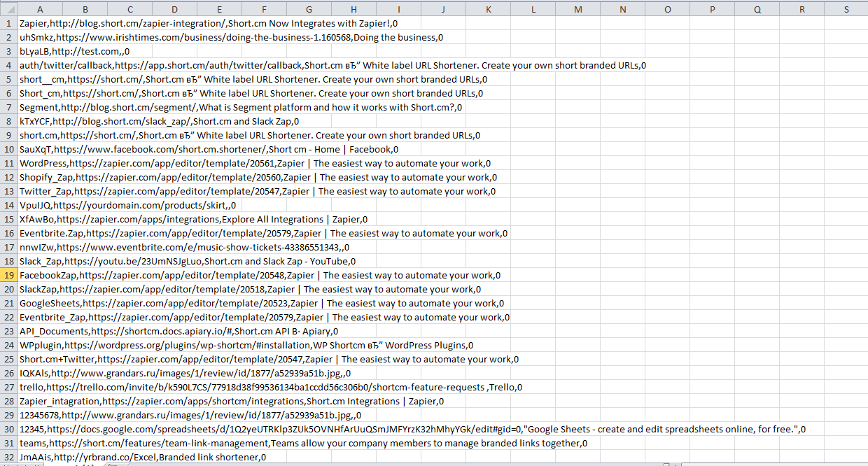Viewport: 868px width, 466px height.
Task: Click the 'GoogleSheets' Zapier row text
Action: tap(261, 303)
